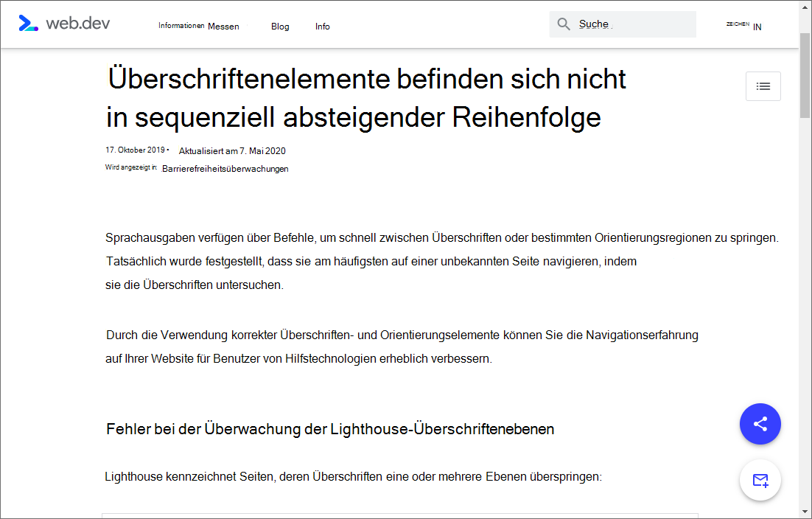Image resolution: width=812 pixels, height=519 pixels.
Task: Click the Aktualisiert am 7. Mai 2020 text
Action: click(231, 150)
